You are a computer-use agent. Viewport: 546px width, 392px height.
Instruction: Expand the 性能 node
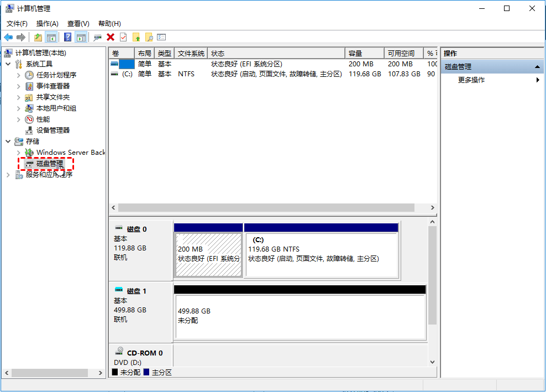tap(18, 119)
